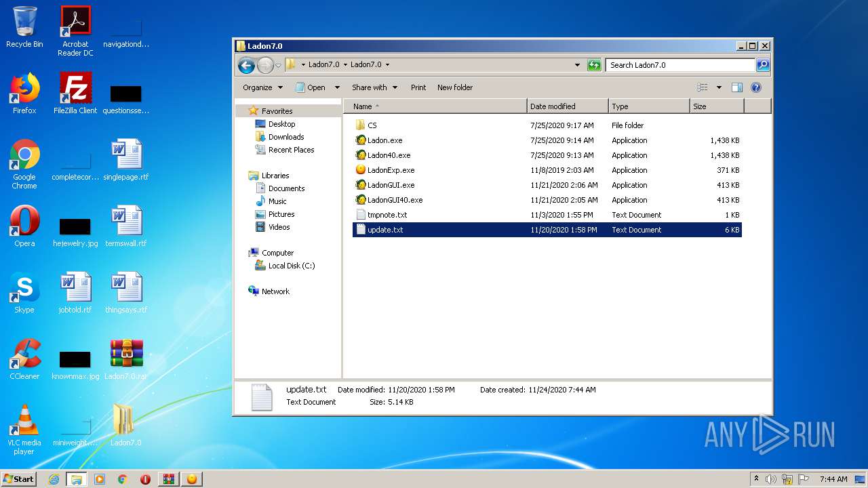Click first Ladon7.0 breadcrumb segment
Screen dimensions: 868x488
click(323, 65)
